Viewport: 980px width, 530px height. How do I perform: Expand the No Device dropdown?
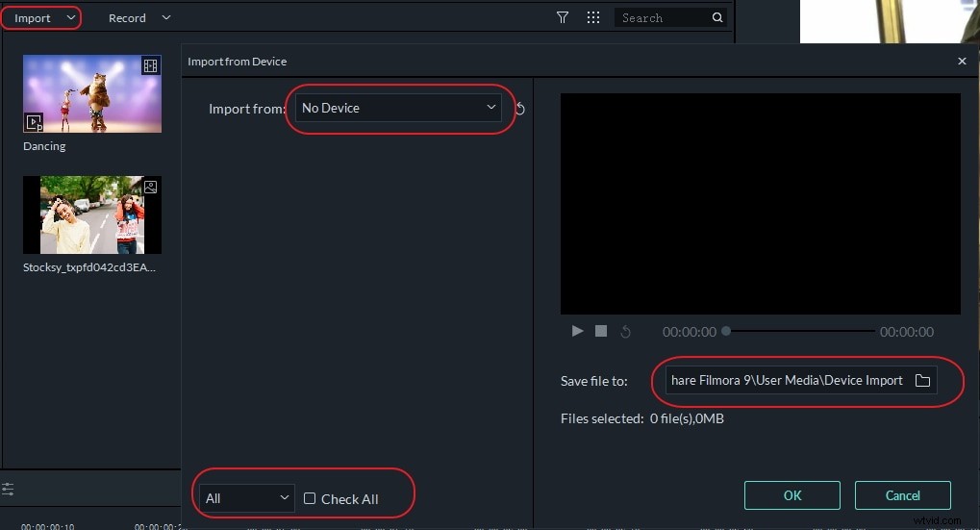tap(397, 108)
